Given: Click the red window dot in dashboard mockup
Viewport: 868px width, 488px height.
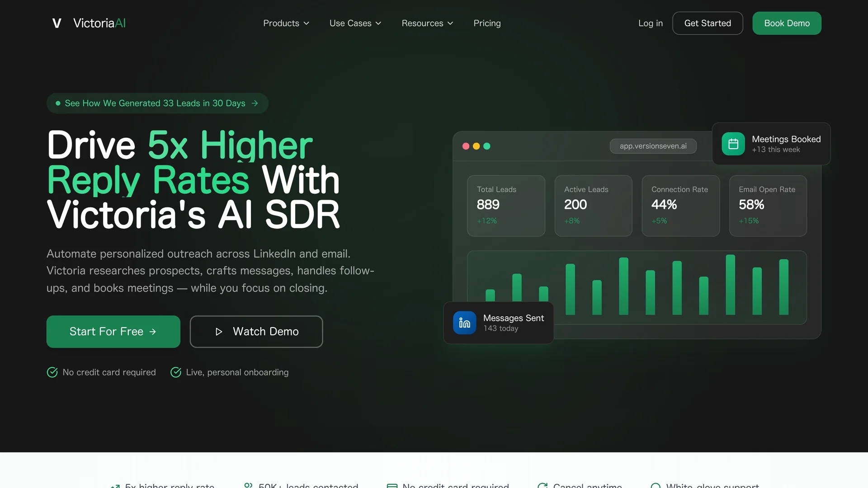Looking at the screenshot, I should click(466, 146).
